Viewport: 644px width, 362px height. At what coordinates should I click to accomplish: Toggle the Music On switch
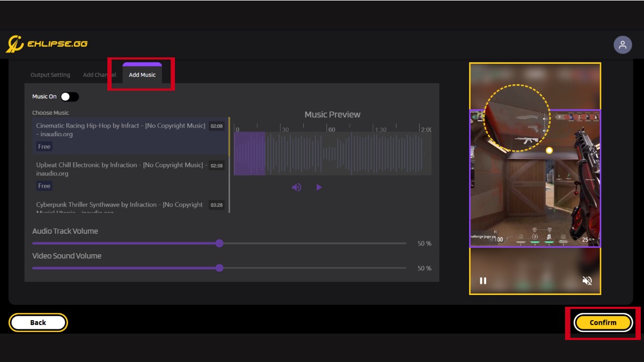(x=69, y=97)
